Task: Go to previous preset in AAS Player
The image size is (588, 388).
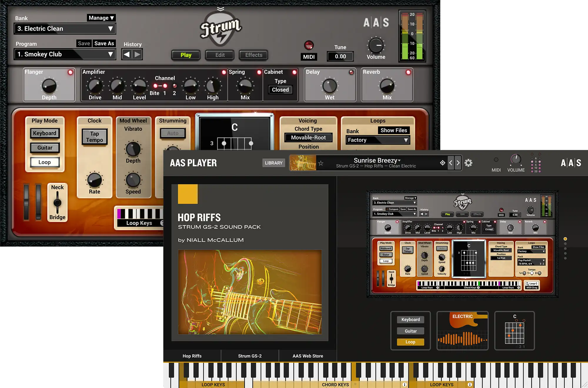Action: 451,163
